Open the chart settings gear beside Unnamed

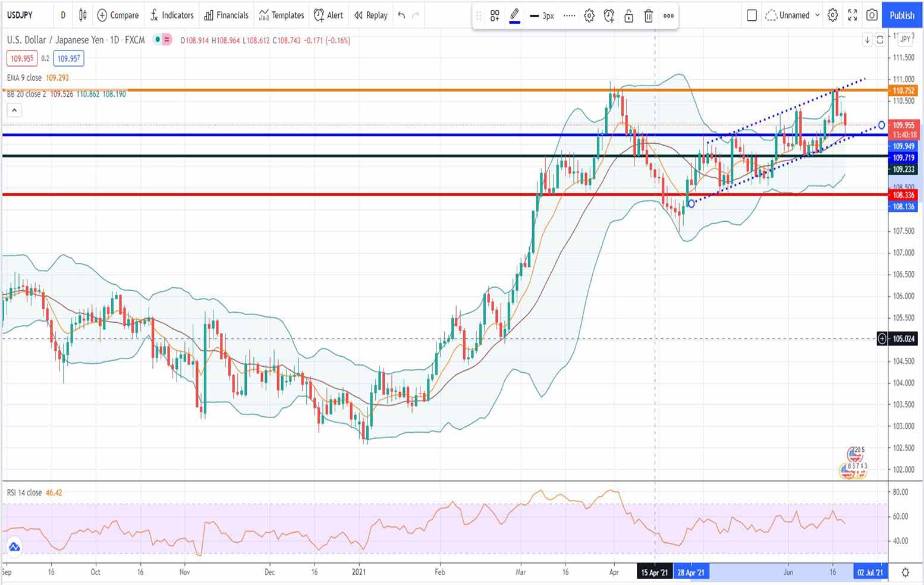[x=832, y=15]
